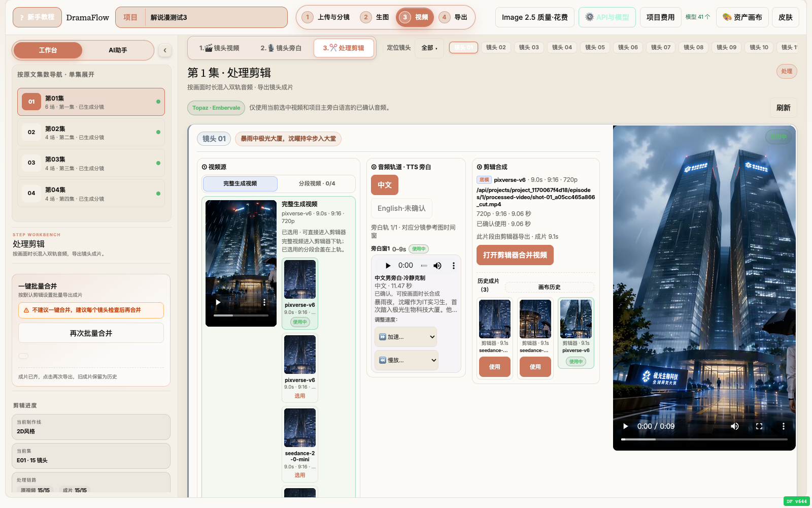Click 再次批量合并 button
This screenshot has height=508, width=812.
pos(91,333)
